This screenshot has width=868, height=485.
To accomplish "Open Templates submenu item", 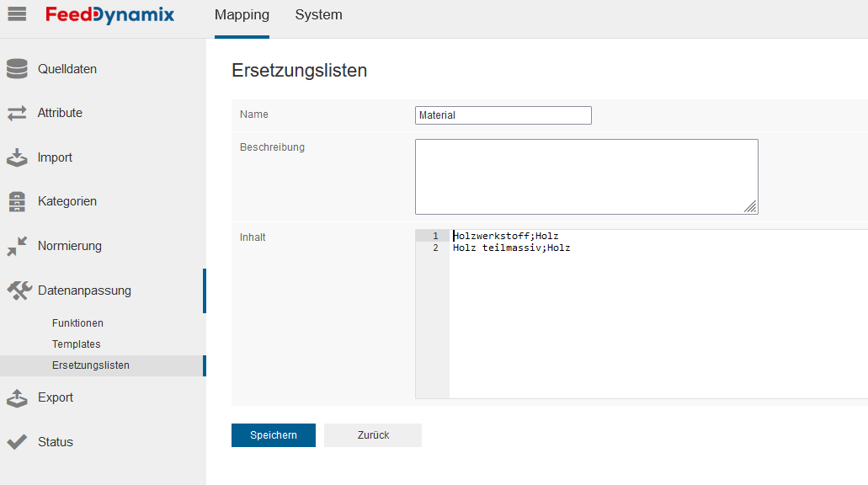I will (77, 344).
